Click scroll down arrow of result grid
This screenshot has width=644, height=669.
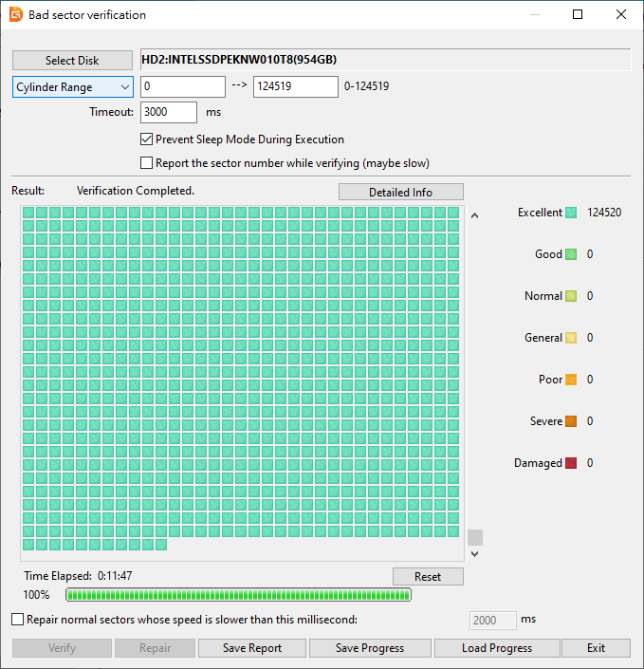474,554
